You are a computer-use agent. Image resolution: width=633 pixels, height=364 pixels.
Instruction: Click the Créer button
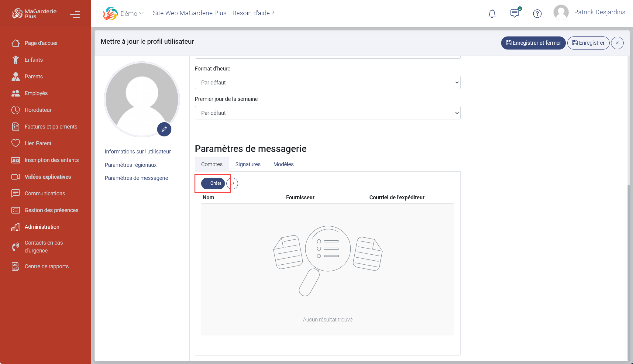212,184
